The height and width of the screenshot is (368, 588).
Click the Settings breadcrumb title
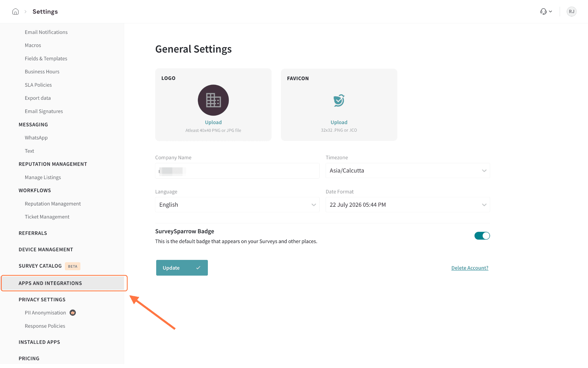[45, 11]
